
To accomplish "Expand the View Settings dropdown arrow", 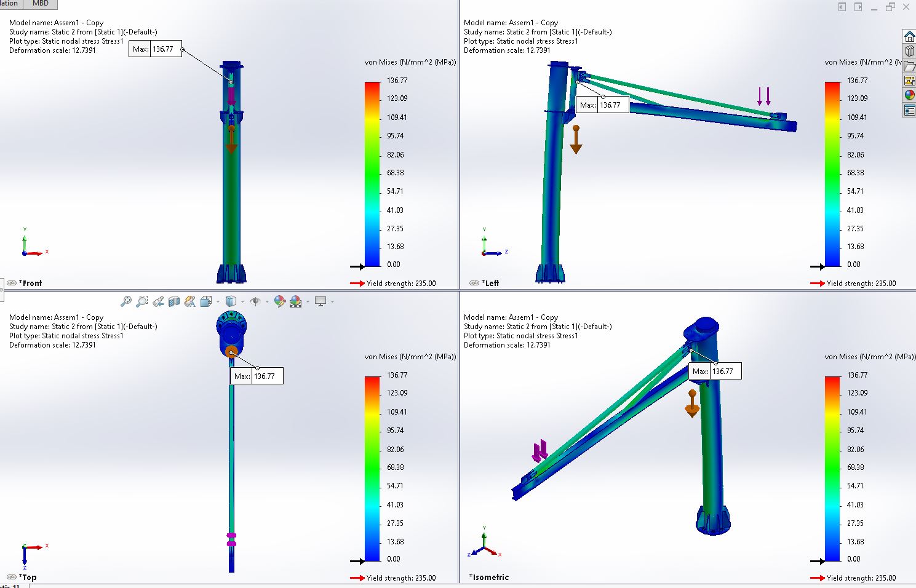I will click(332, 302).
